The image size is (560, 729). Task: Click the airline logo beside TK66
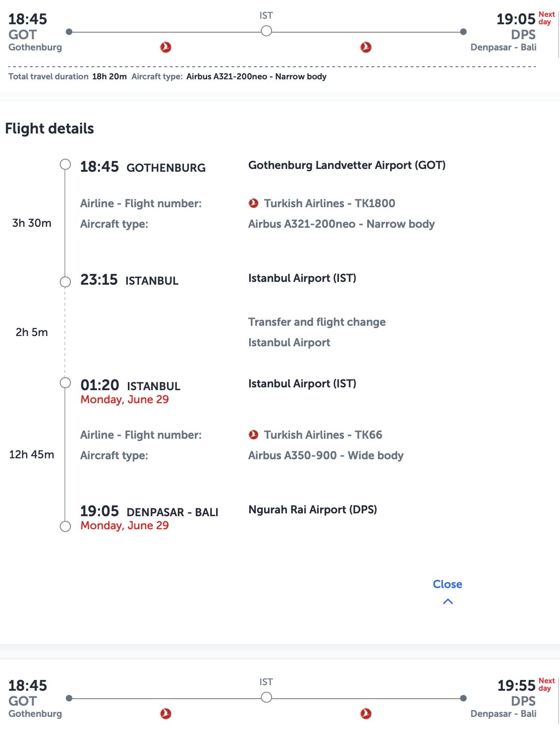(x=253, y=435)
